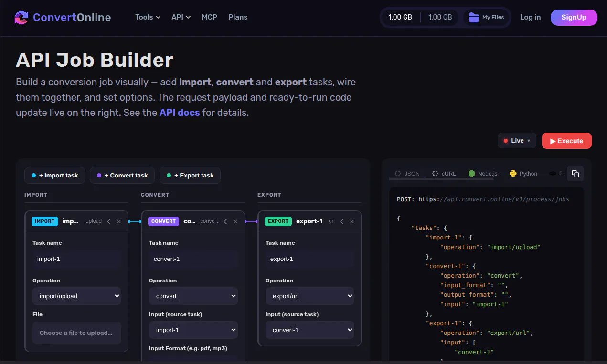Go to the Plans page
The image size is (607, 364).
click(x=238, y=17)
